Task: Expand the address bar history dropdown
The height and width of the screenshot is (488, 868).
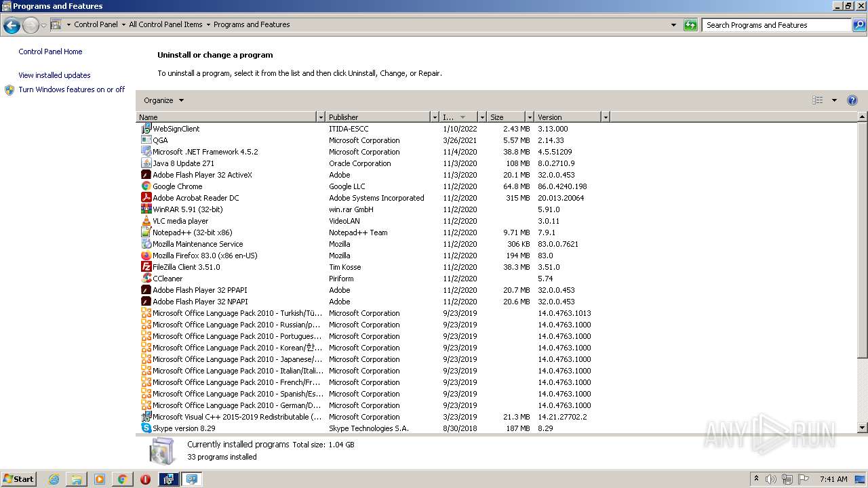Action: coord(673,25)
